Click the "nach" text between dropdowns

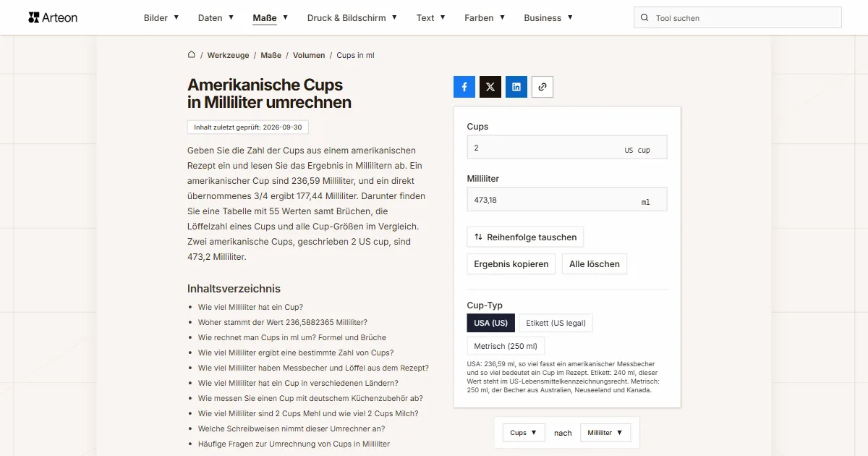(x=563, y=433)
